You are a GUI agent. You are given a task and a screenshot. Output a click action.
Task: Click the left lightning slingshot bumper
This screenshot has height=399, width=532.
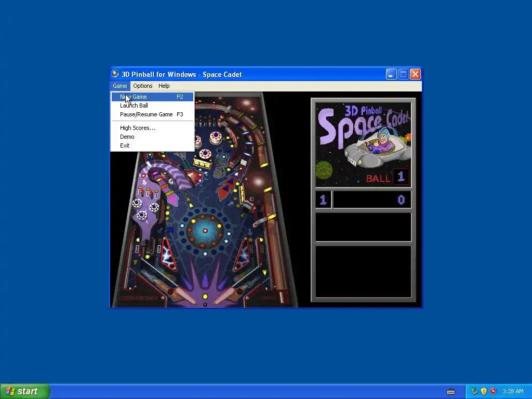[169, 255]
